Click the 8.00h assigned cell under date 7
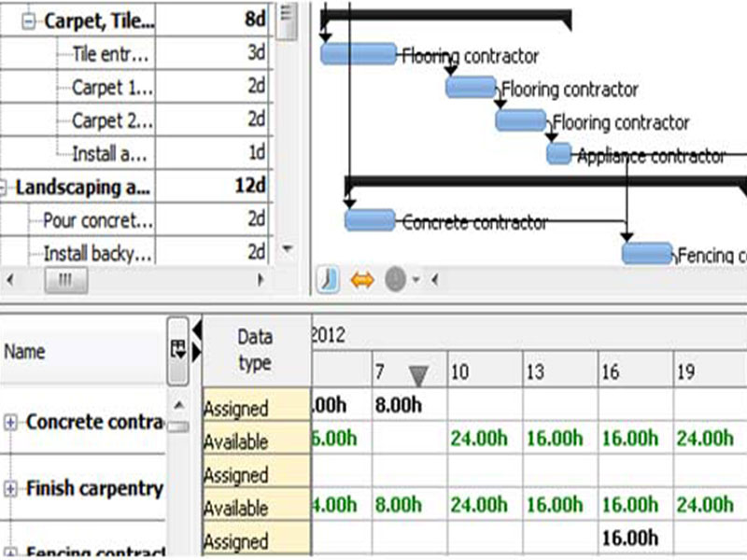 tap(410, 405)
